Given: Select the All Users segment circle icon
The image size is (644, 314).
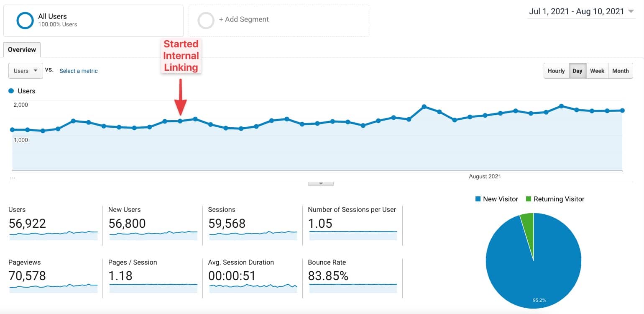Looking at the screenshot, I should click(25, 20).
